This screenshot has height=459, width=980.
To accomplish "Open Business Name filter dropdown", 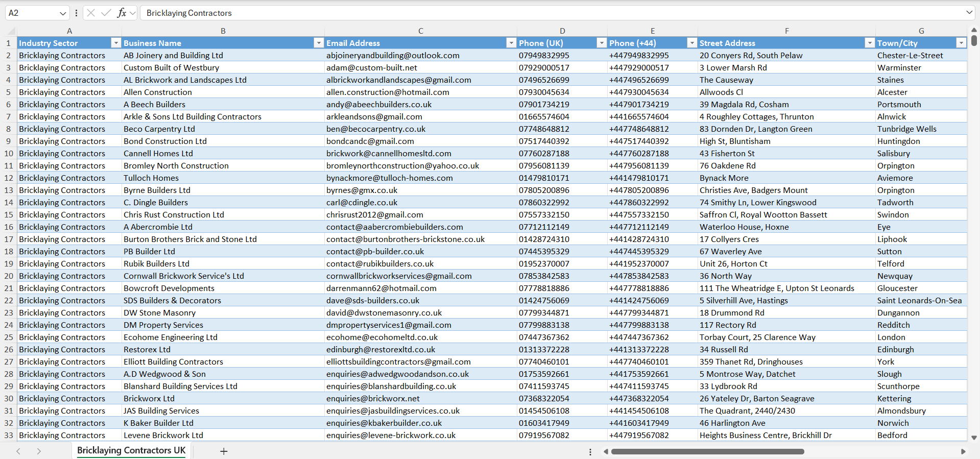I will pos(319,43).
